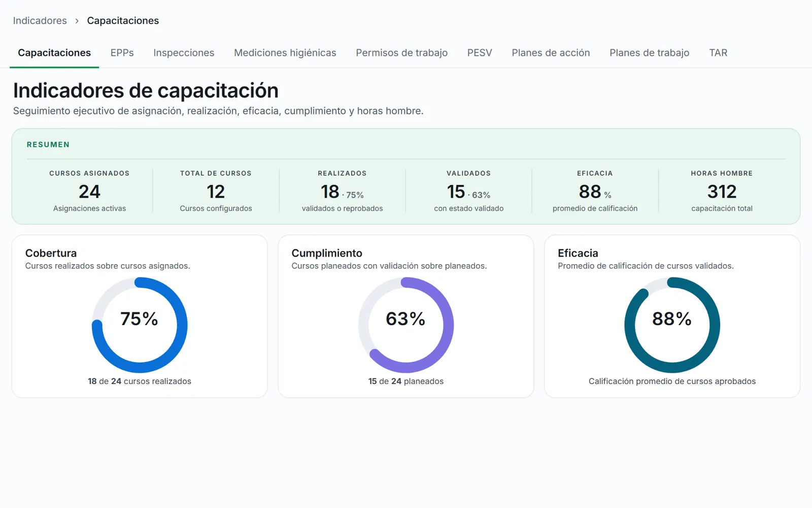Click the Validados value 15
Viewport: 812px width, 508px height.
[x=456, y=192]
